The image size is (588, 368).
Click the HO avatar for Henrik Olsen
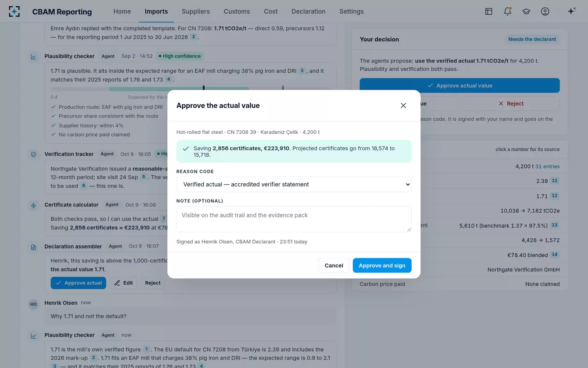(33, 304)
